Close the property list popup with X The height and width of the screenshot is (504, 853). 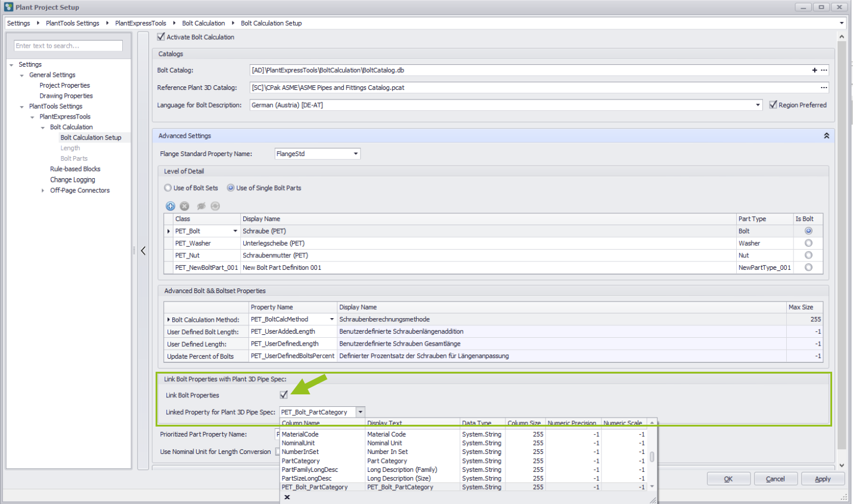tap(287, 497)
